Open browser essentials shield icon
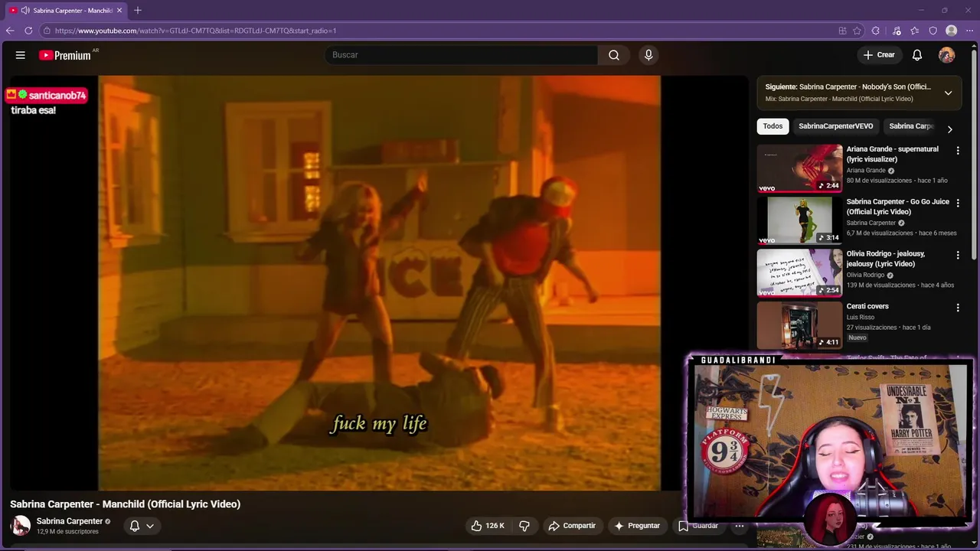 [x=933, y=31]
